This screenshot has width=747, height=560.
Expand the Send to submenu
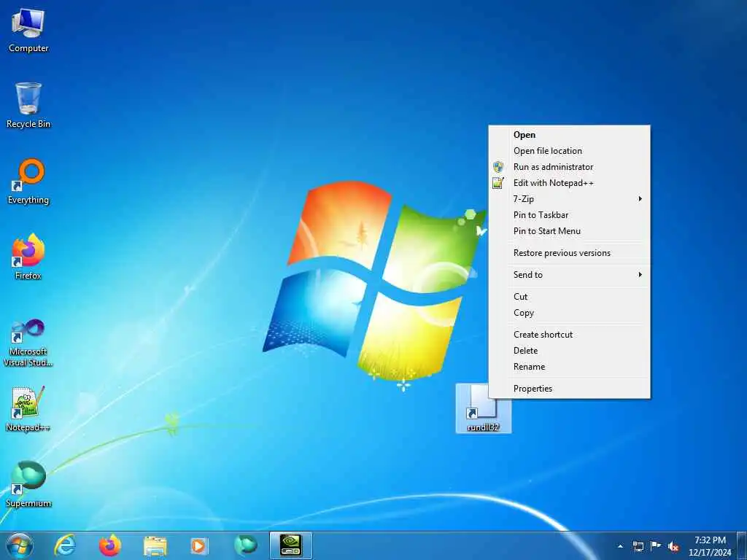(569, 275)
